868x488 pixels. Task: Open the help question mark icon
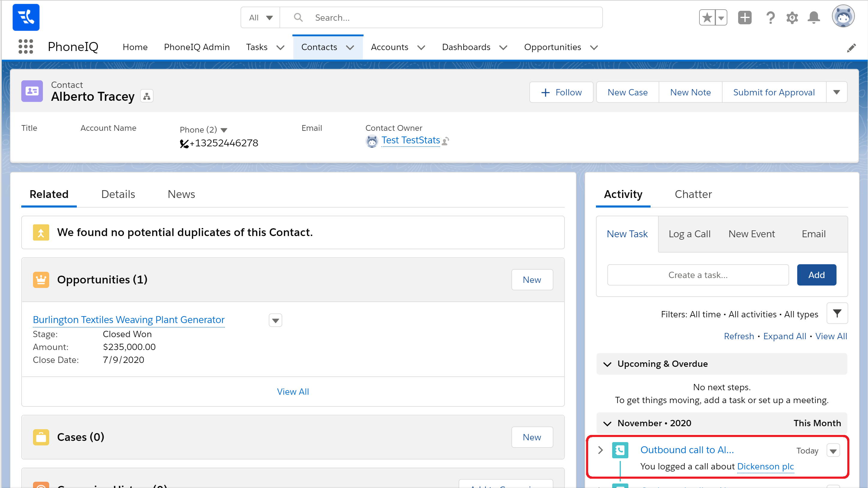(770, 17)
